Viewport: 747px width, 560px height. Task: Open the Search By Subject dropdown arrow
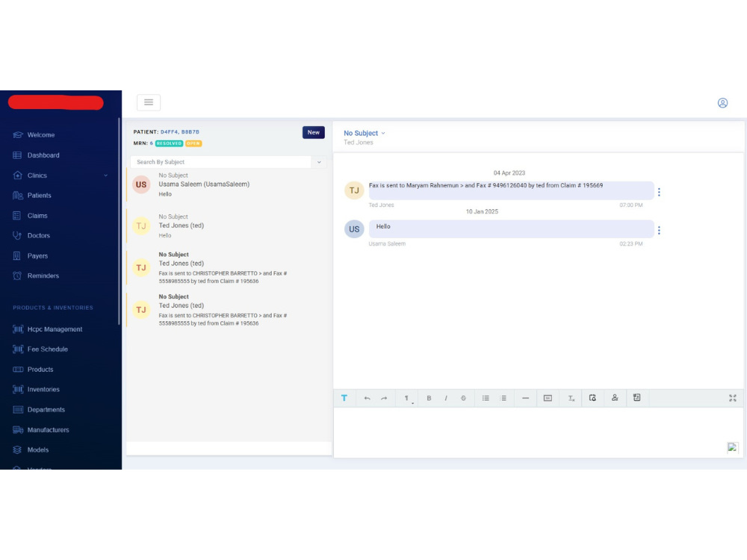pos(319,162)
